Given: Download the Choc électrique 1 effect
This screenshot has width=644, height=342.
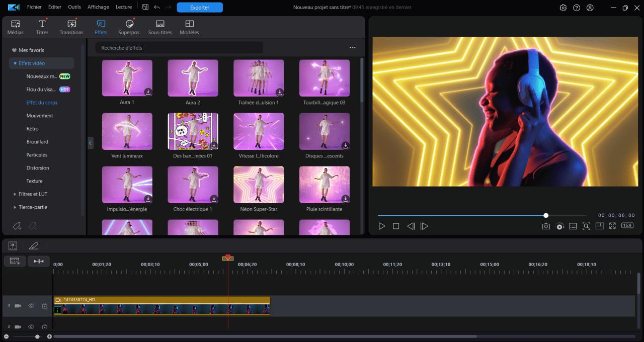Looking at the screenshot, I should [214, 199].
